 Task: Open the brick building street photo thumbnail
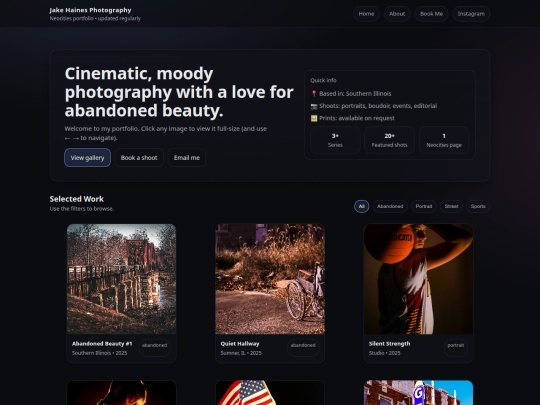click(x=418, y=393)
